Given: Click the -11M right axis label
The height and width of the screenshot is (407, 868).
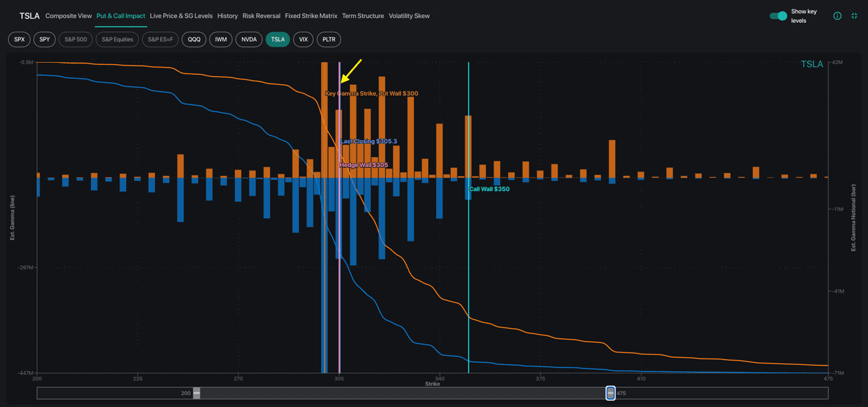Looking at the screenshot, I should pyautogui.click(x=838, y=209).
